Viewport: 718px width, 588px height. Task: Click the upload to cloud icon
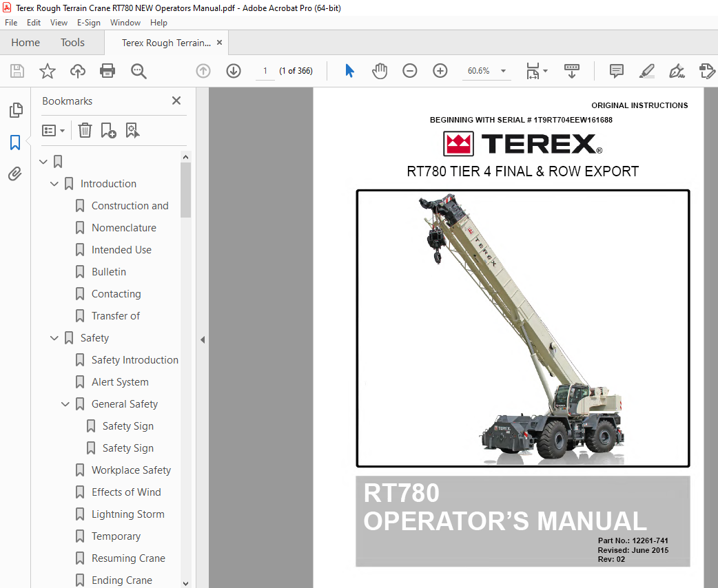78,71
